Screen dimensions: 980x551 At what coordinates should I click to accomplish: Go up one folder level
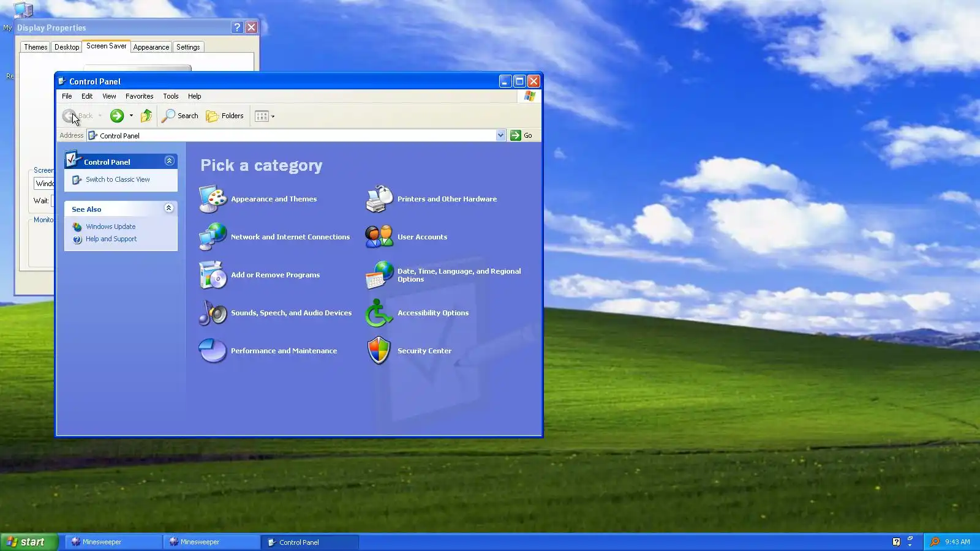click(146, 116)
